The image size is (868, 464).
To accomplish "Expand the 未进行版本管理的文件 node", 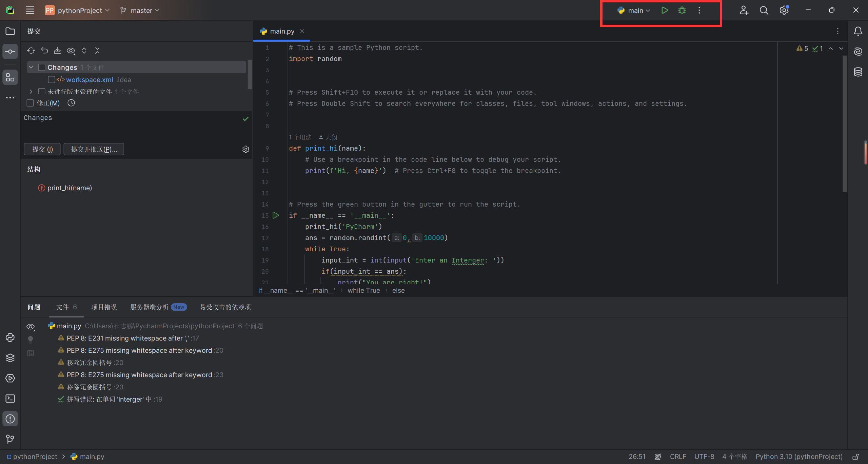I will (31, 92).
